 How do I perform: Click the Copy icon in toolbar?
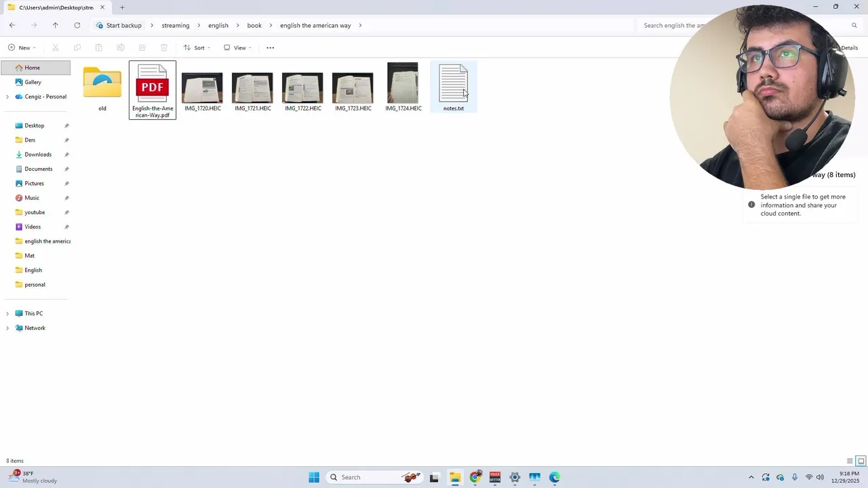click(77, 47)
